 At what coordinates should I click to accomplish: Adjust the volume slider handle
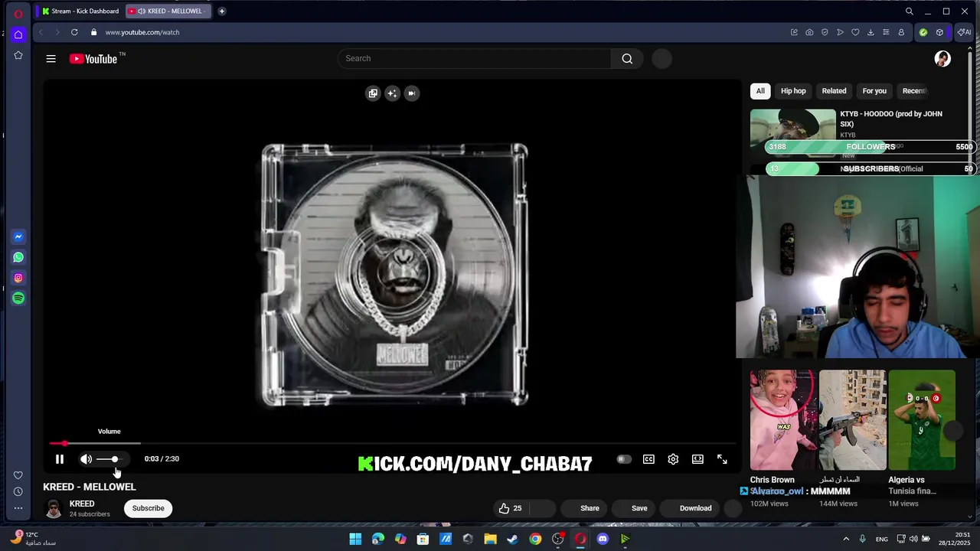click(115, 459)
